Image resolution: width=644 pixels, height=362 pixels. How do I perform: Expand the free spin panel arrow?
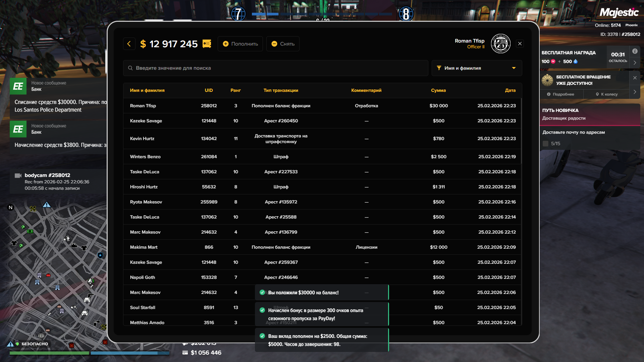tap(635, 92)
